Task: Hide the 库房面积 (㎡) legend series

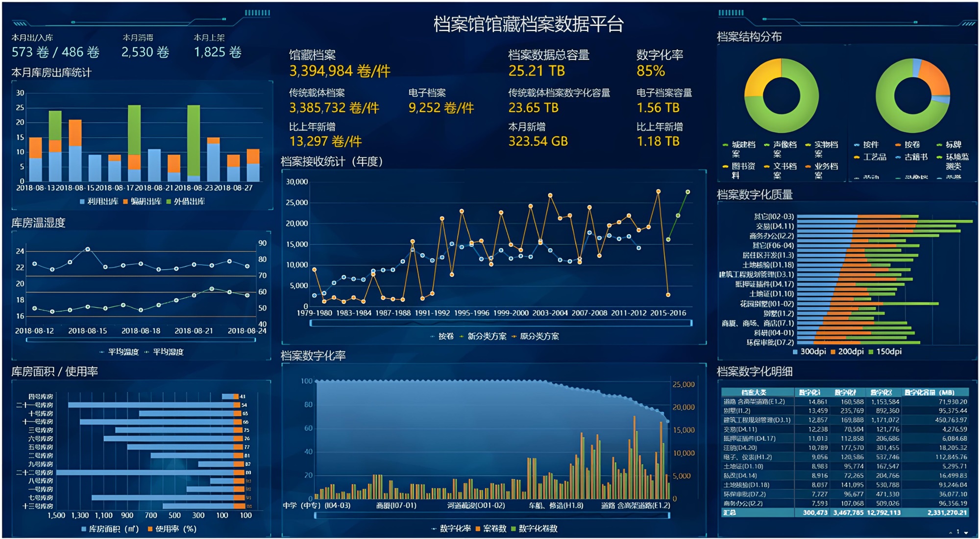Action: coord(84,529)
